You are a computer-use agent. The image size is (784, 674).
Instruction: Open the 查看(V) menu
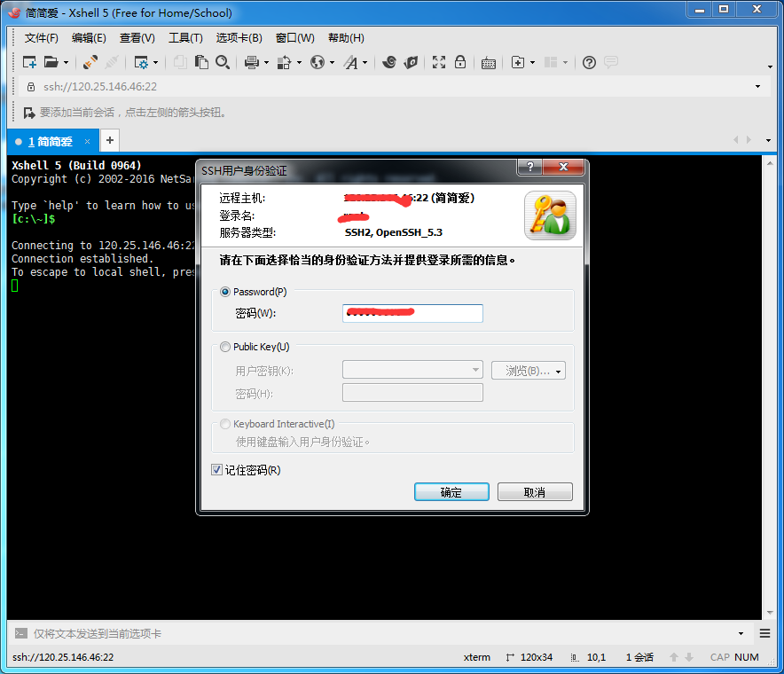tap(137, 38)
